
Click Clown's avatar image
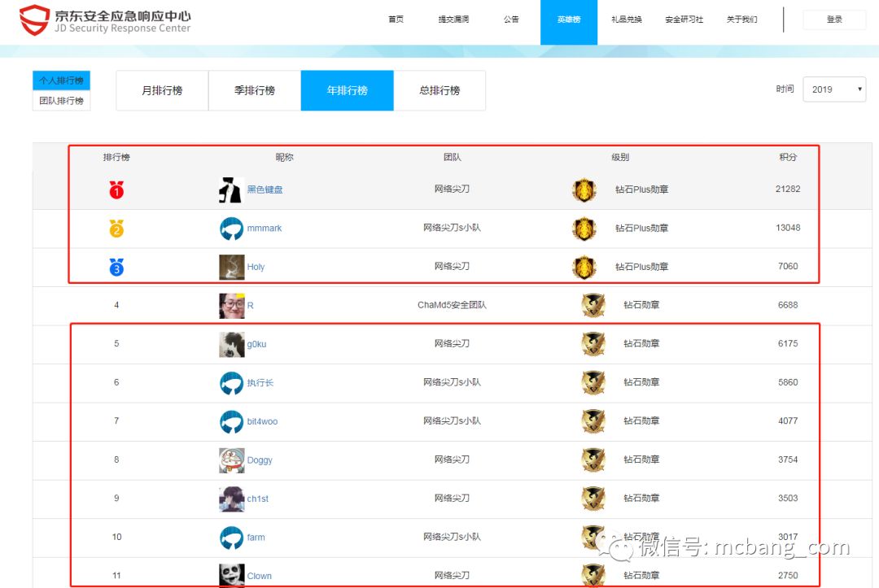point(231,575)
